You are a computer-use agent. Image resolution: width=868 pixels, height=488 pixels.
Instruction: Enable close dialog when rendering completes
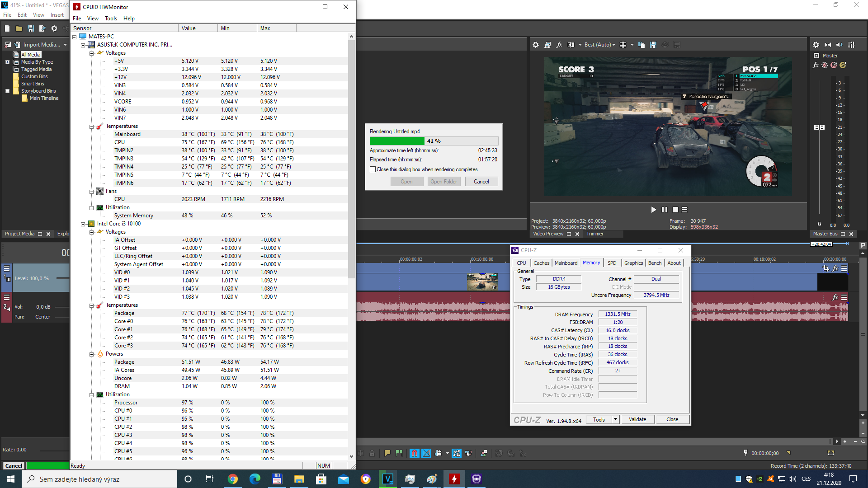click(x=373, y=169)
